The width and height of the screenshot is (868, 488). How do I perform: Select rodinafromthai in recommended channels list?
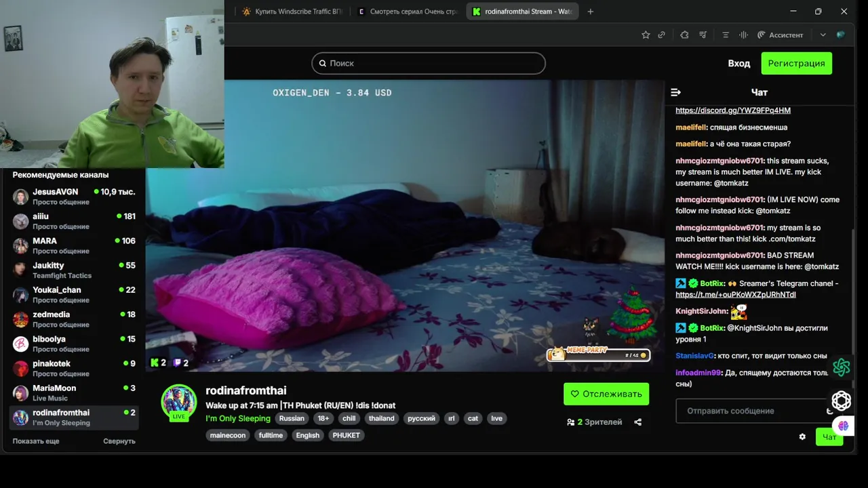pos(75,418)
